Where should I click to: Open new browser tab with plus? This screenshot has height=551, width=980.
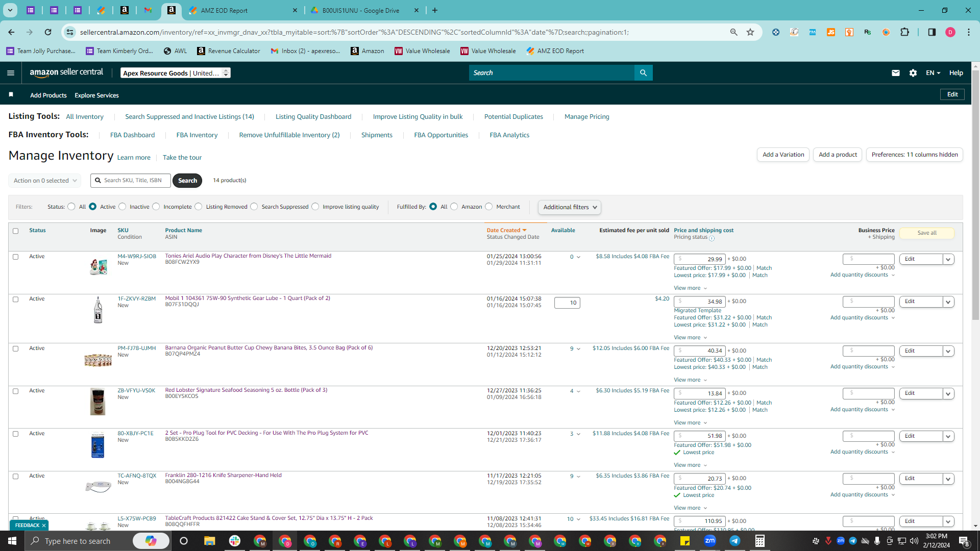tap(435, 10)
